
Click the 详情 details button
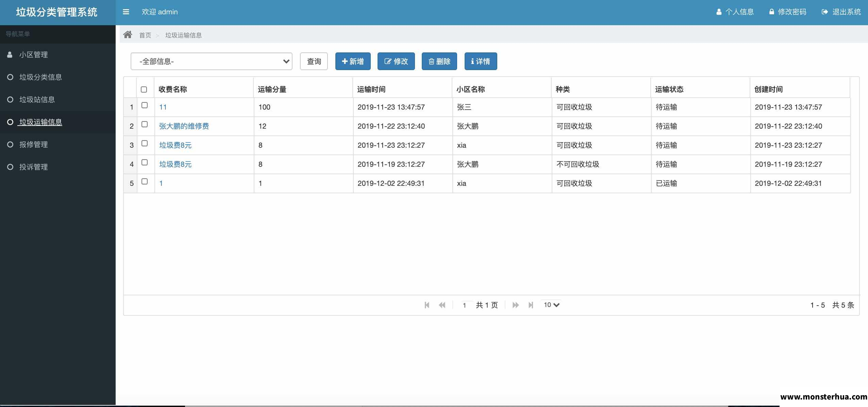pyautogui.click(x=481, y=61)
